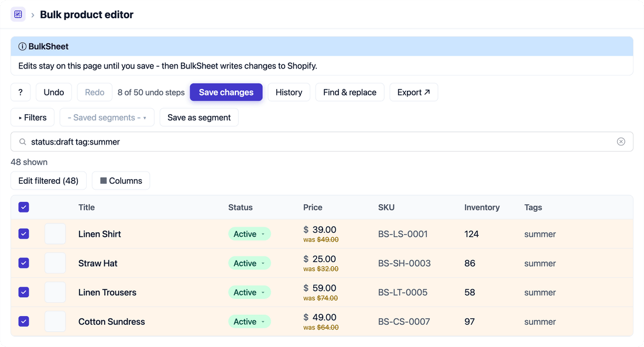Toggle the select-all header checkbox
The image size is (644, 347).
pos(24,207)
